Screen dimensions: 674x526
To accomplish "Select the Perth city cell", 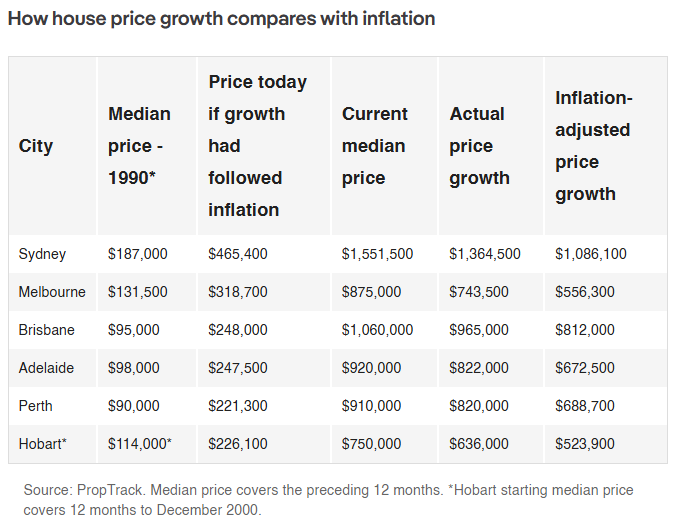I will click(x=35, y=406).
